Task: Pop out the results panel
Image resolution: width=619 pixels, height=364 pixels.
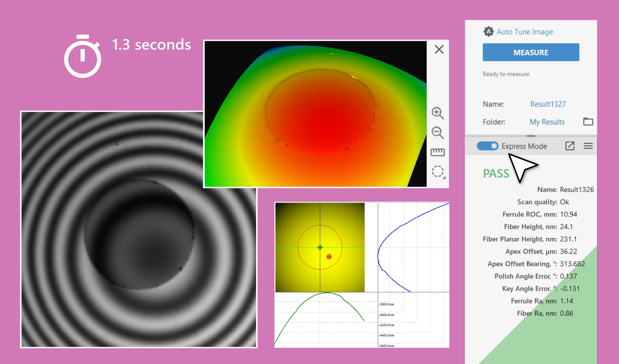Action: pos(570,146)
